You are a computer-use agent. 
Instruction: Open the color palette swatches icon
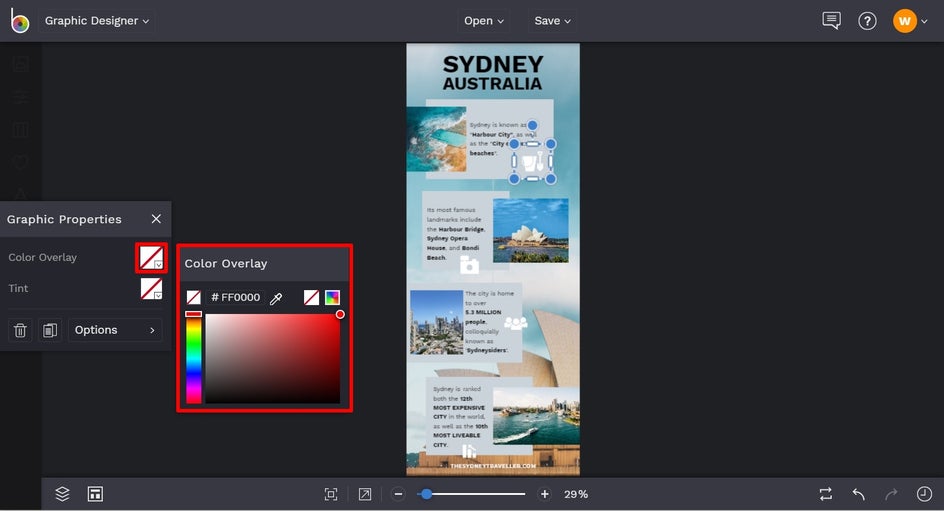pyautogui.click(x=332, y=297)
